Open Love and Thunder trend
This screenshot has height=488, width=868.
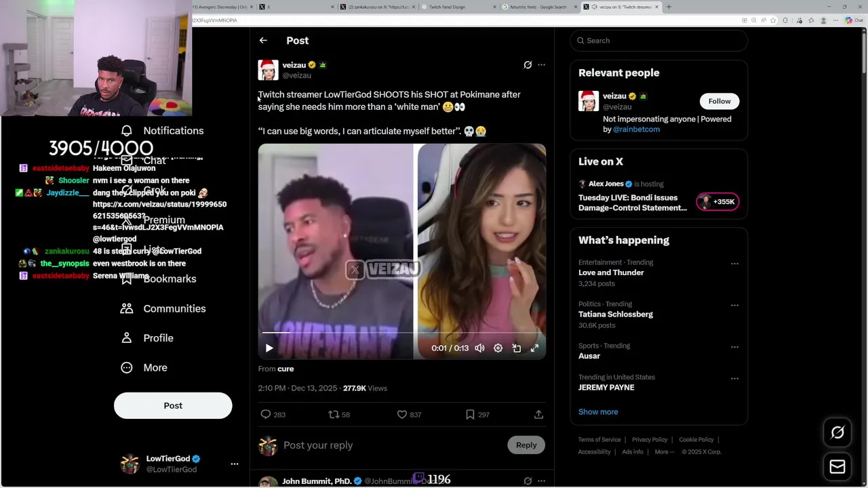pyautogui.click(x=611, y=272)
